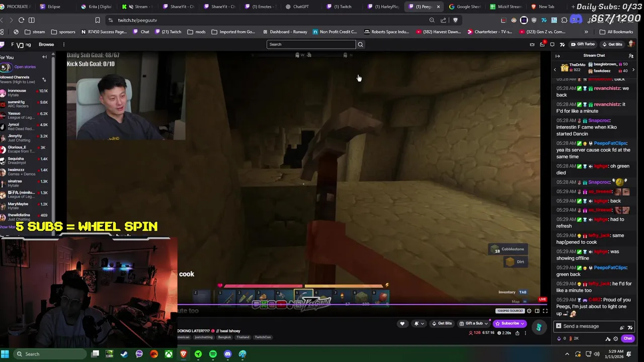Toggle follow with the heart button

[402, 323]
